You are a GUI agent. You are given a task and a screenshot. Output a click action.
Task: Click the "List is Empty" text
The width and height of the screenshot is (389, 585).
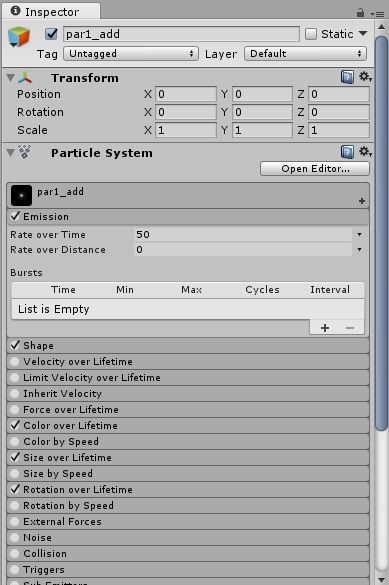54,309
